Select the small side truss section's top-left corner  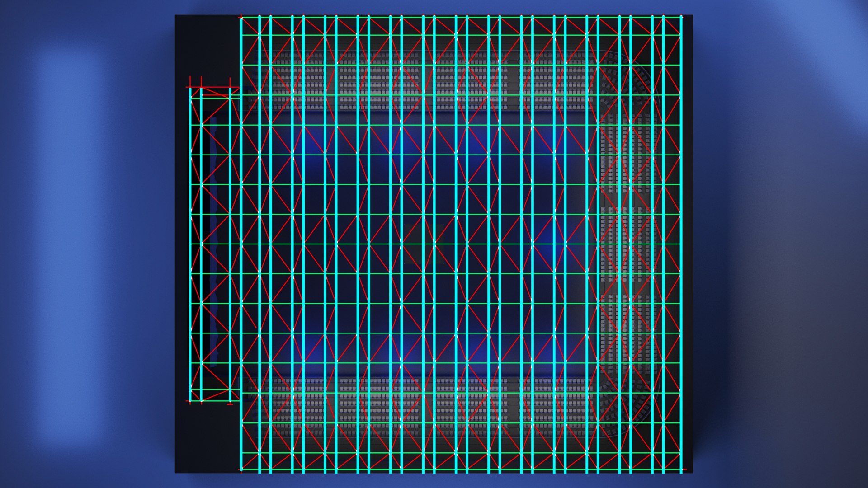click(190, 88)
